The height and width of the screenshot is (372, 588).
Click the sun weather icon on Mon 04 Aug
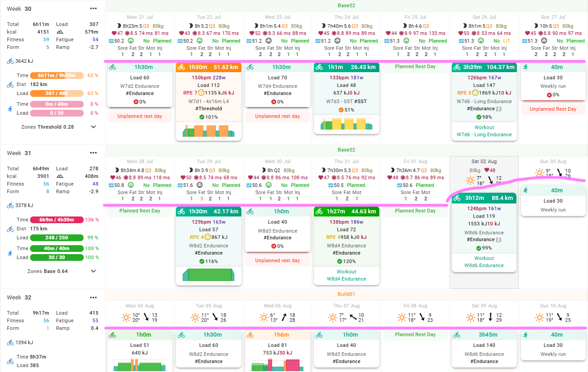tap(126, 318)
